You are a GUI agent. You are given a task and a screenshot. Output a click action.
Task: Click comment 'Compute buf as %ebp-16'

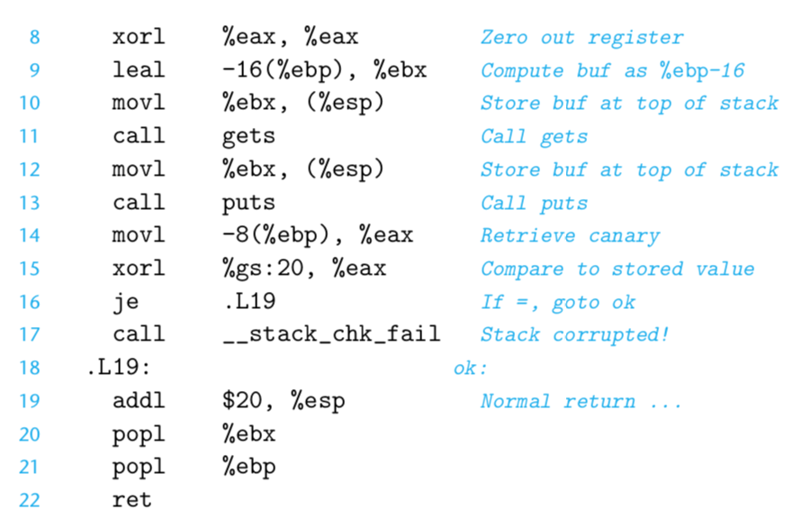click(x=613, y=71)
